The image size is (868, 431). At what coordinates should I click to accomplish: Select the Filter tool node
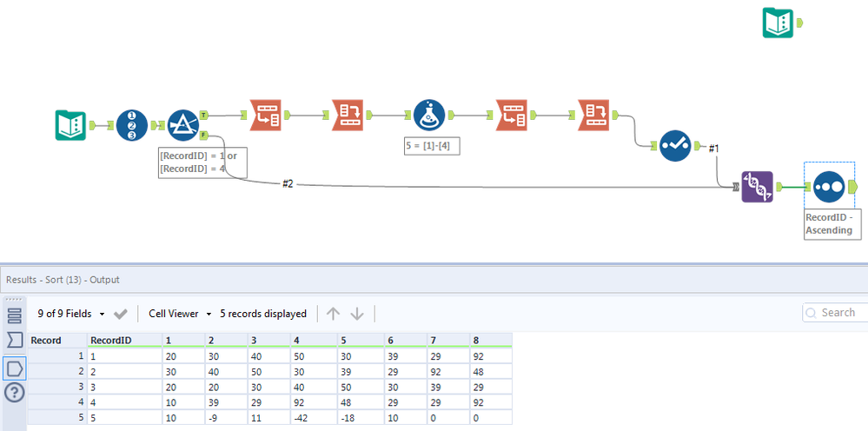[x=182, y=126]
